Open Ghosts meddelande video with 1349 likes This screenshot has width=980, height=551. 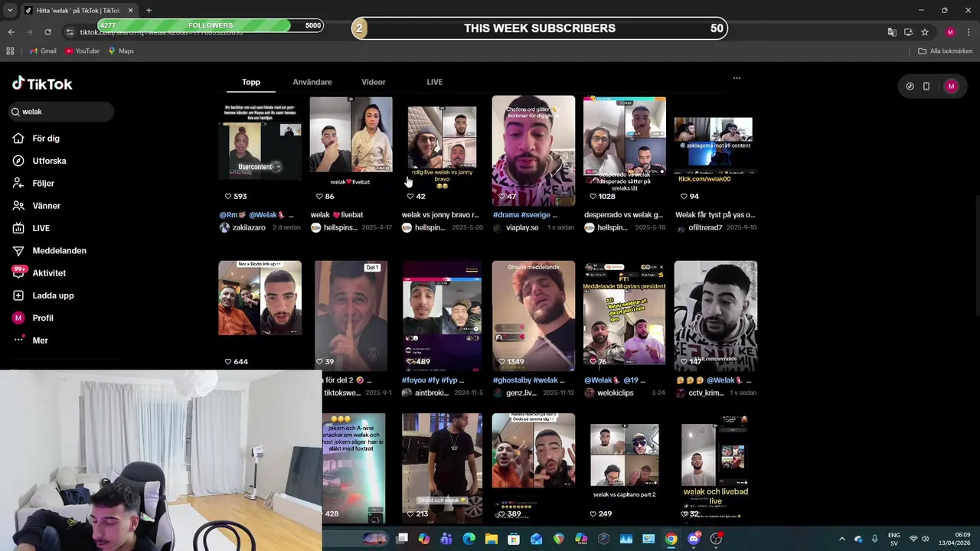(x=534, y=316)
